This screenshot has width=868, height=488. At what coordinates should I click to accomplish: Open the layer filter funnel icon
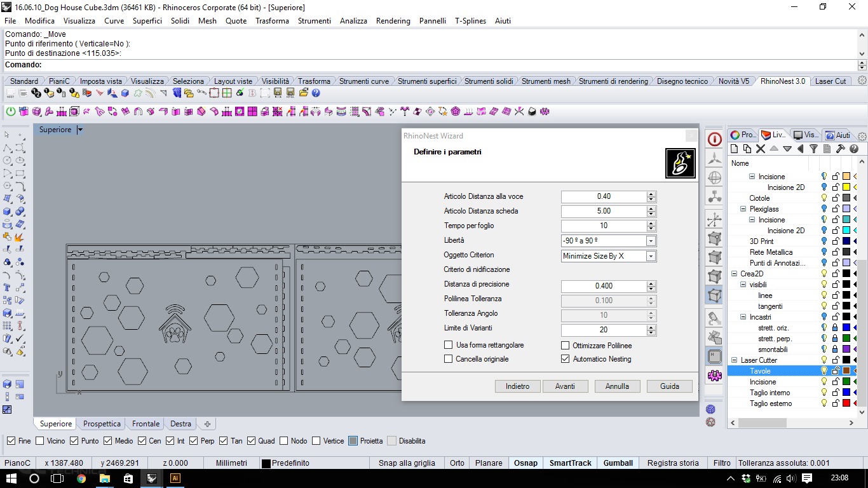click(813, 149)
